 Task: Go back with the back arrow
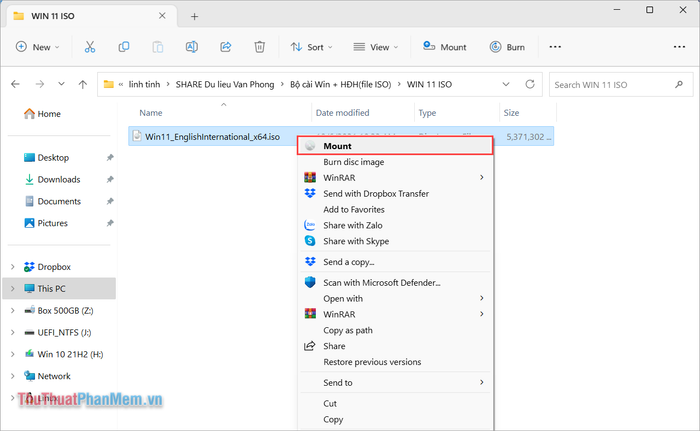16,84
